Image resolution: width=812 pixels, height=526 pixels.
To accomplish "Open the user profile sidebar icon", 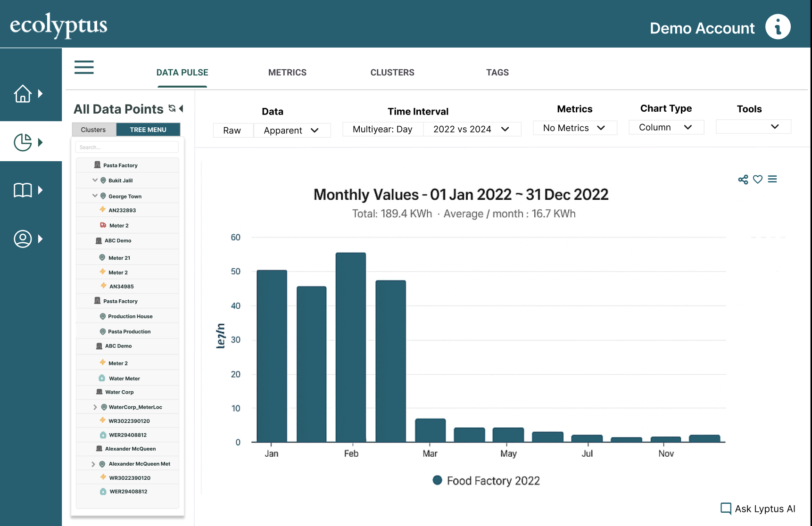I will pos(23,239).
